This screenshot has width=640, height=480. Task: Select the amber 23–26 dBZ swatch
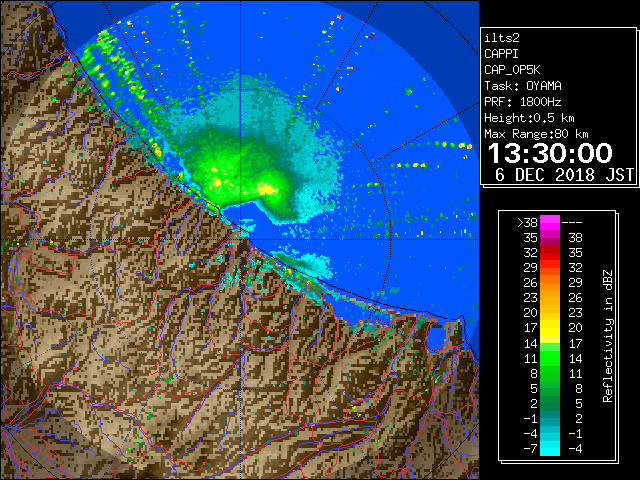[550, 298]
